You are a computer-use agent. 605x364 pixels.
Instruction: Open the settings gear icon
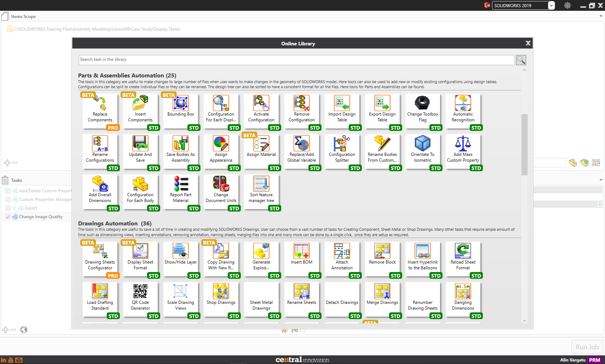[x=567, y=5]
